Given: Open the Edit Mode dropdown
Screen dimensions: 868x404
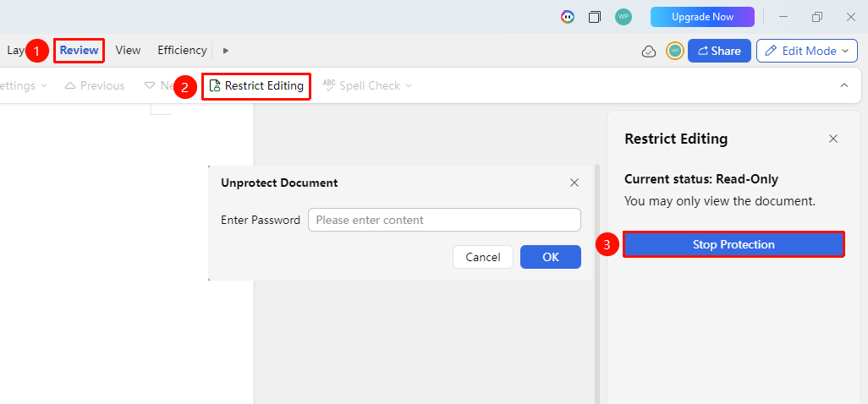Looking at the screenshot, I should tap(806, 51).
